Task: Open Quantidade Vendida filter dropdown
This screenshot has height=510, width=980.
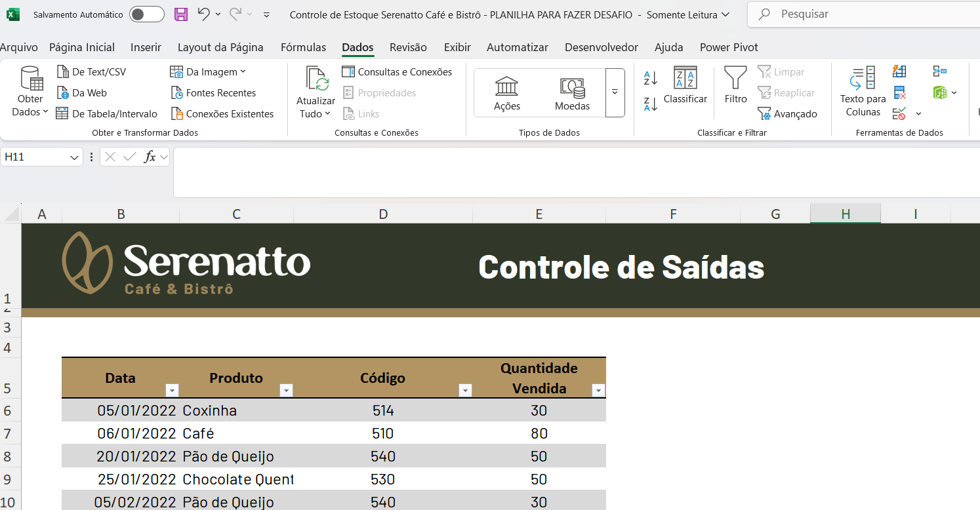Action: pos(598,391)
